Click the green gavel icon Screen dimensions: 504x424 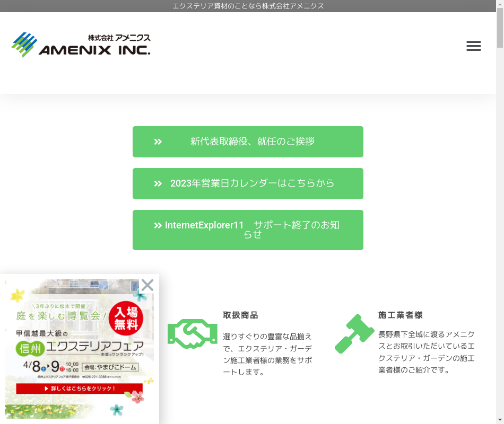354,333
